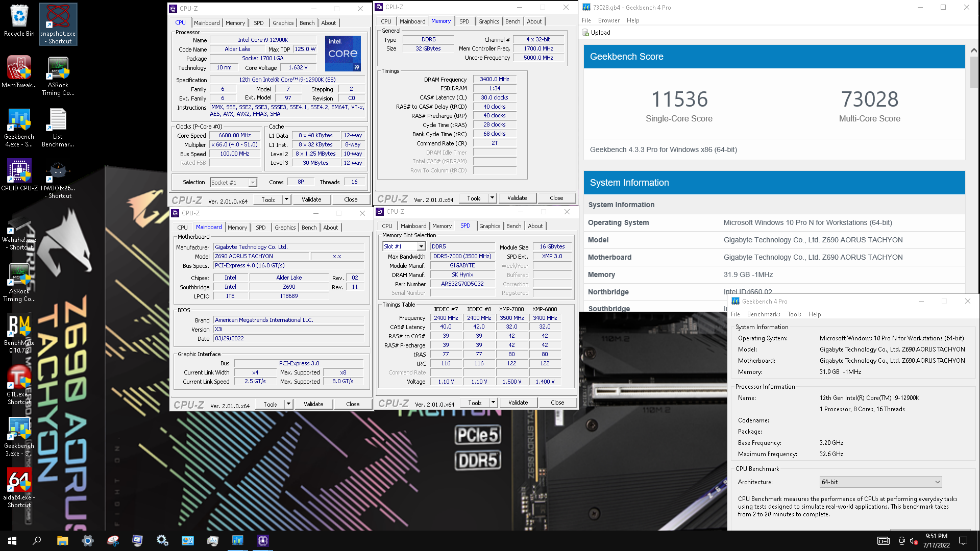Click Part Number ARS32G70D5C32 field
The height and width of the screenshot is (551, 980).
point(462,284)
